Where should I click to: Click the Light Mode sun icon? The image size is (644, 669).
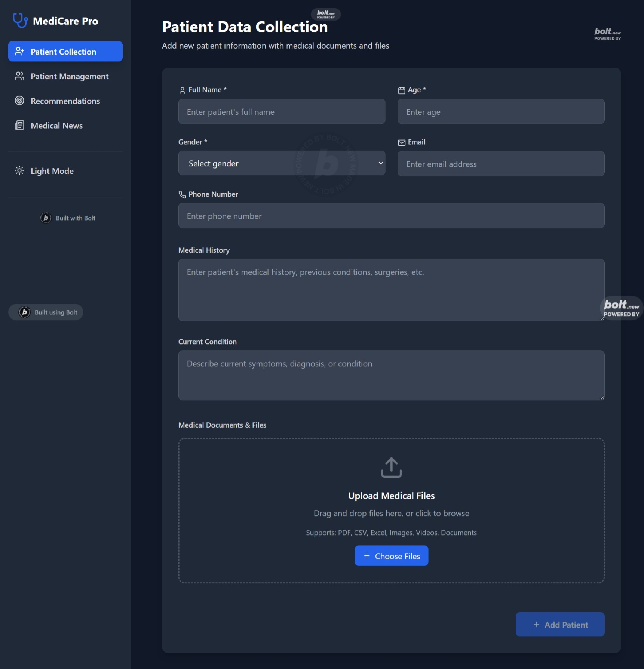19,171
